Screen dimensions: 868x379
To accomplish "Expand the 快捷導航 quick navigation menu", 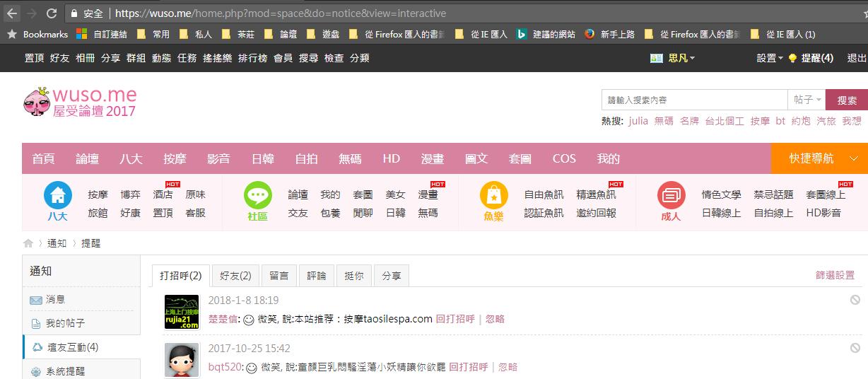I will click(x=819, y=158).
